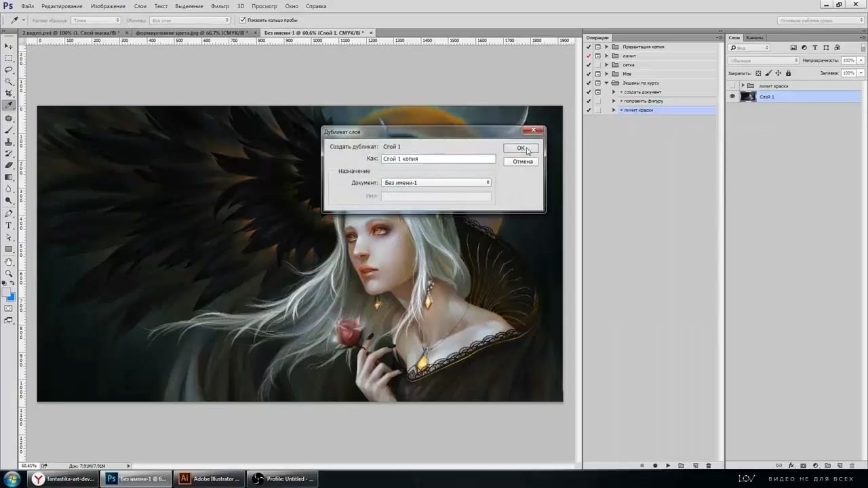868x488 pixels.
Task: Expand the 'лимит' action set
Action: pyautogui.click(x=607, y=56)
